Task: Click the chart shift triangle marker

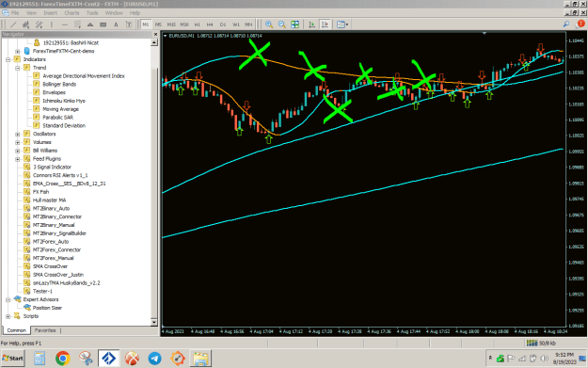Action: pyautogui.click(x=485, y=33)
